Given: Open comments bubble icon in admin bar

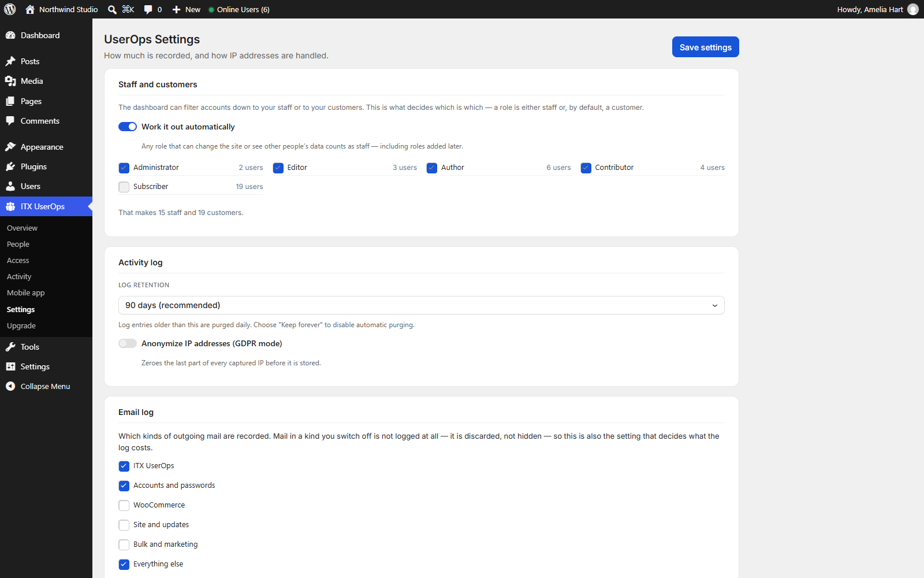Looking at the screenshot, I should (148, 9).
